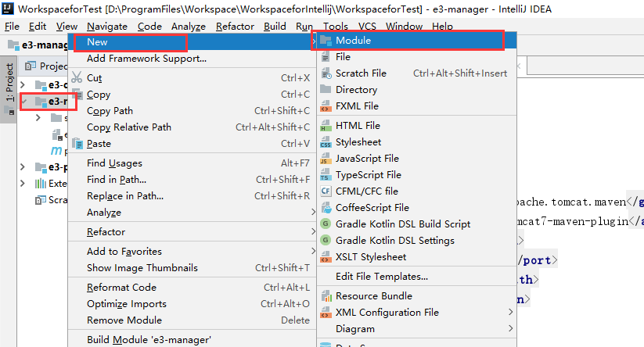
Task: Choose Reformat Code
Action: 192,288
